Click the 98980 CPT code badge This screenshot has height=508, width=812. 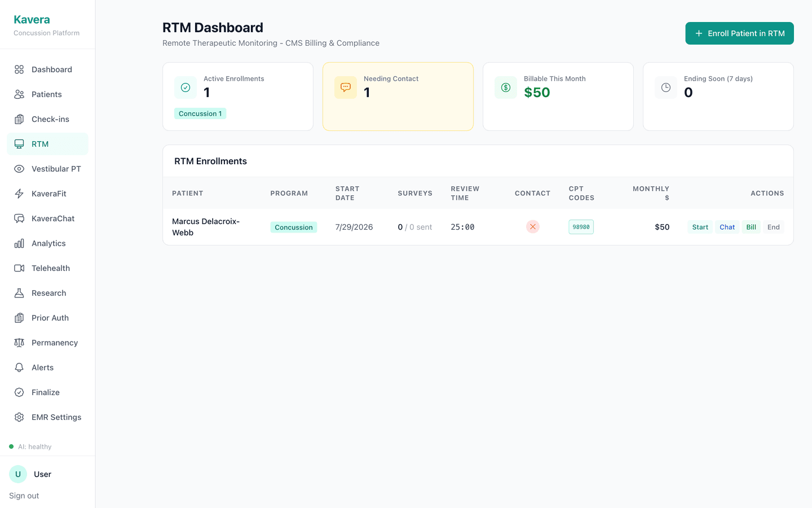click(x=581, y=227)
